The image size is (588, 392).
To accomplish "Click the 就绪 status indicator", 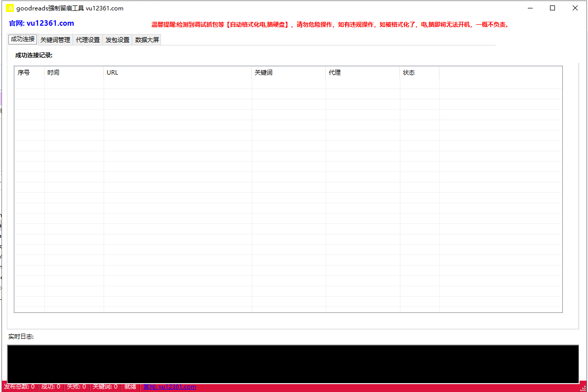I will coord(130,387).
